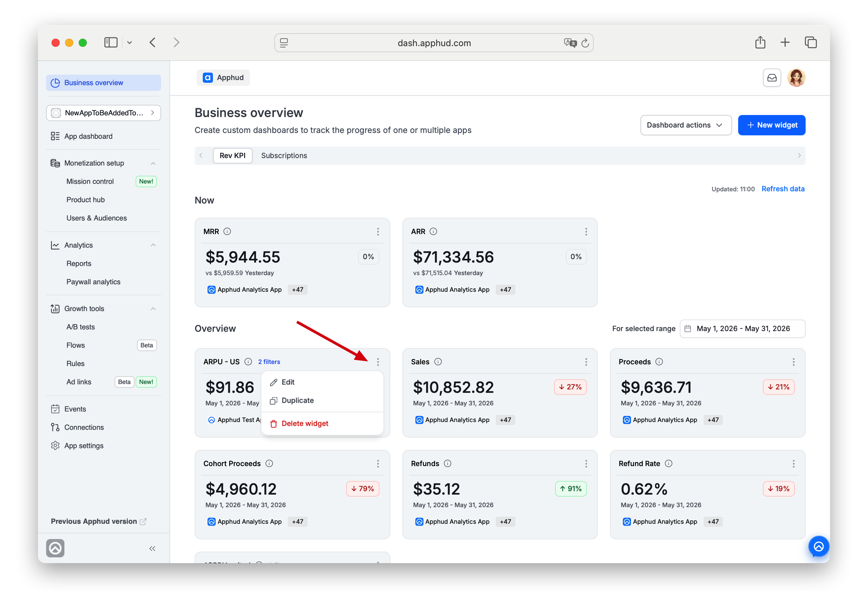Image resolution: width=868 pixels, height=614 pixels.
Task: Open the support chat bubble
Action: (x=818, y=546)
